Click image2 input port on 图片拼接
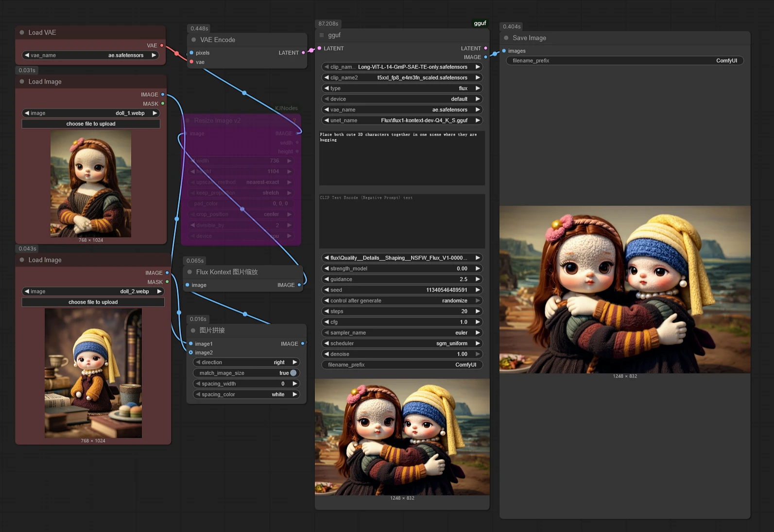 191,352
